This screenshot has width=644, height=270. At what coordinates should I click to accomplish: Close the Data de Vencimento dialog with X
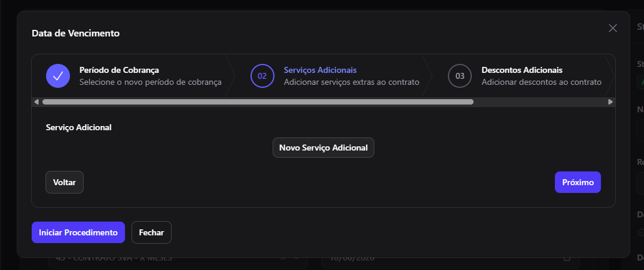pyautogui.click(x=612, y=28)
